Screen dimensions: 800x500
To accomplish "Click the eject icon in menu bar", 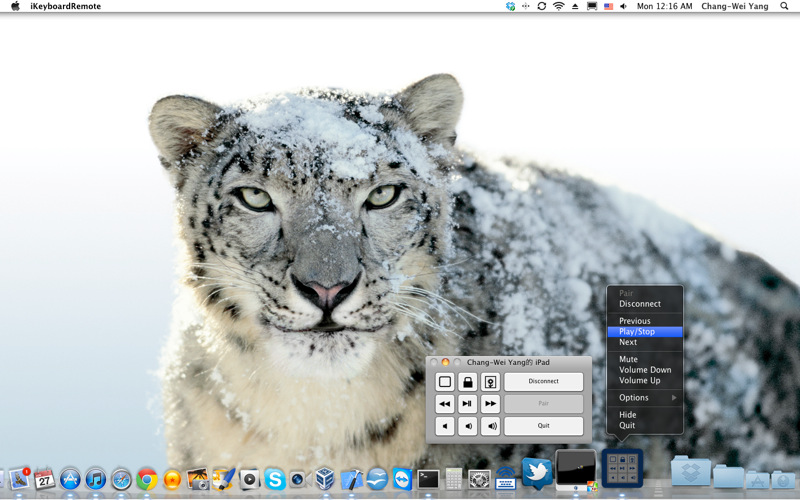I will 575,6.
